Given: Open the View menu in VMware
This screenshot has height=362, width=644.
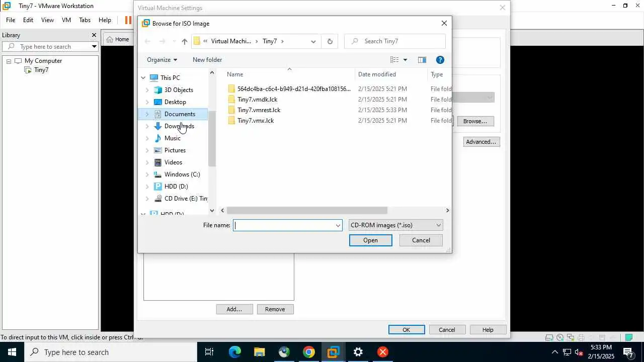Looking at the screenshot, I should (47, 20).
